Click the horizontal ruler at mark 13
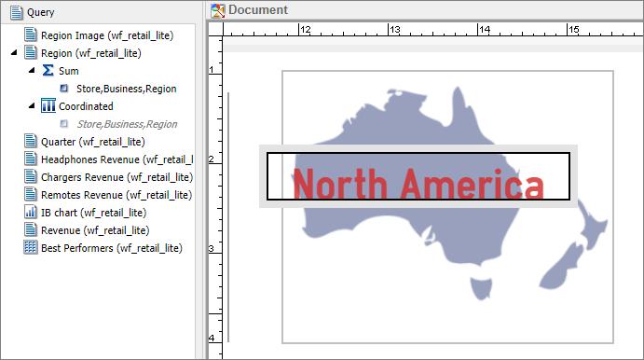The width and height of the screenshot is (644, 360). (x=389, y=30)
